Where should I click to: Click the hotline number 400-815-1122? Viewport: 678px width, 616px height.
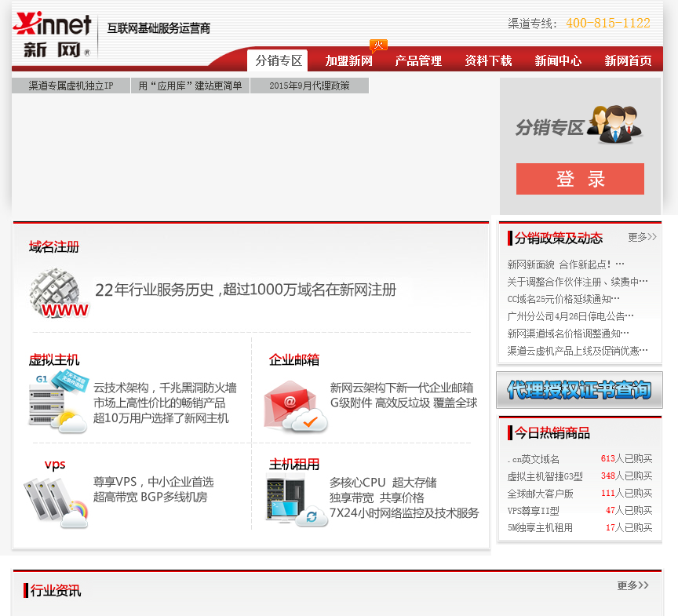tap(608, 23)
